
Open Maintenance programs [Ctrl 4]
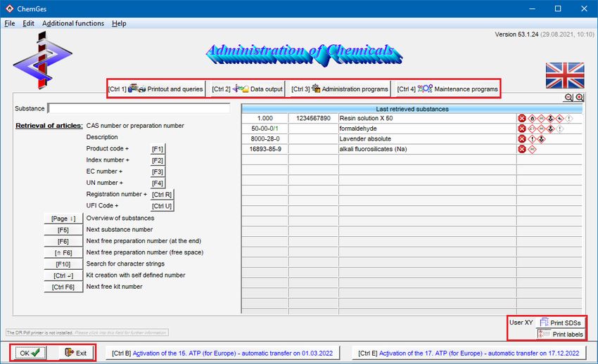tap(447, 89)
